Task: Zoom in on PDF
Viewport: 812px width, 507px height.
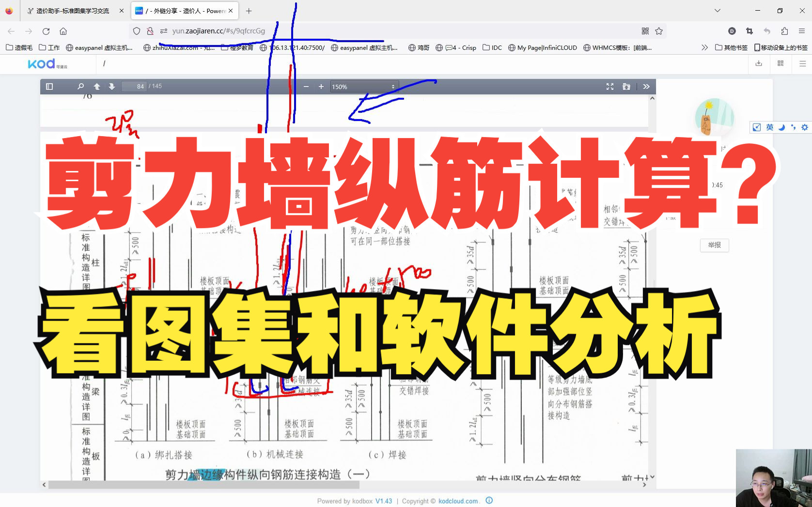Action: (x=321, y=87)
